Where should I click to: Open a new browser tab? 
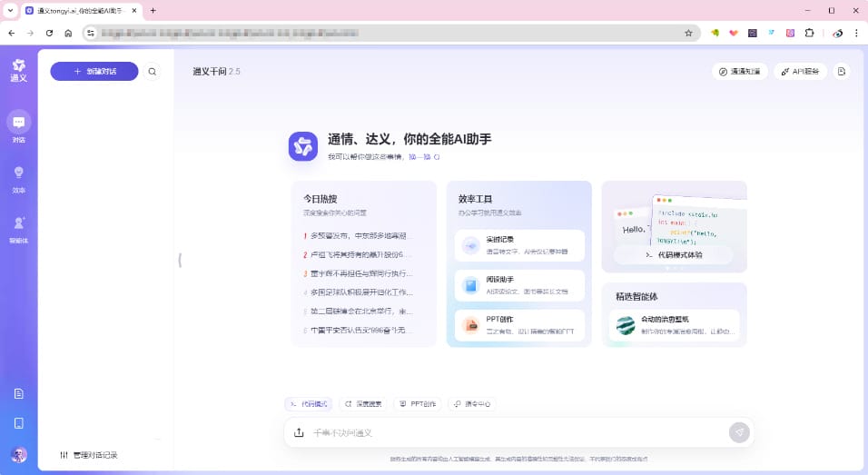(x=153, y=11)
